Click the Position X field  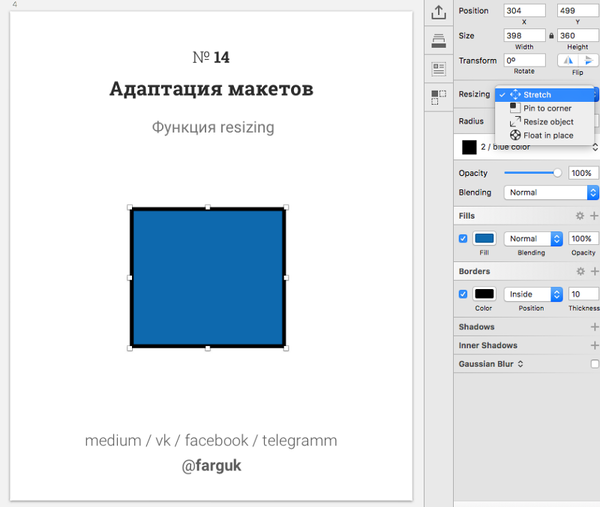pyautogui.click(x=524, y=11)
